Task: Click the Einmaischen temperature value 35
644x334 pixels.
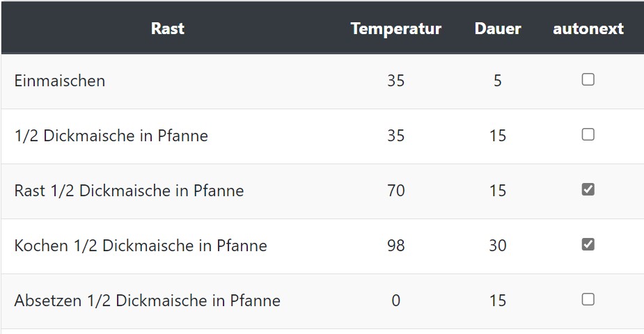Action: pyautogui.click(x=395, y=81)
